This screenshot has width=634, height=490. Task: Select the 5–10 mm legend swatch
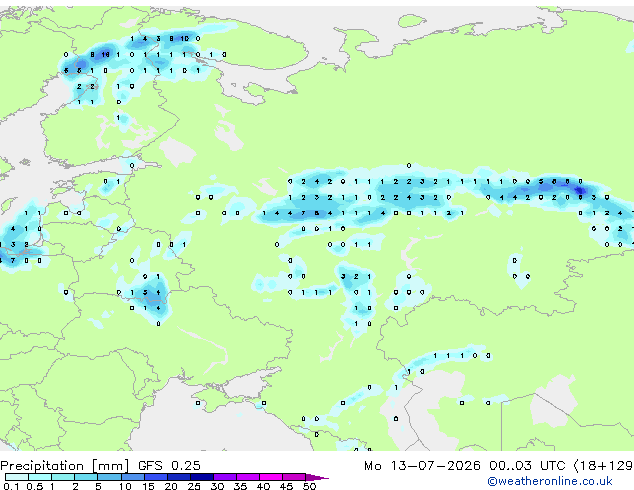(109, 477)
